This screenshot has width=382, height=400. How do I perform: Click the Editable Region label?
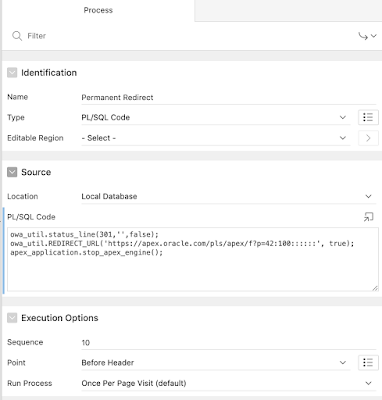pos(35,138)
